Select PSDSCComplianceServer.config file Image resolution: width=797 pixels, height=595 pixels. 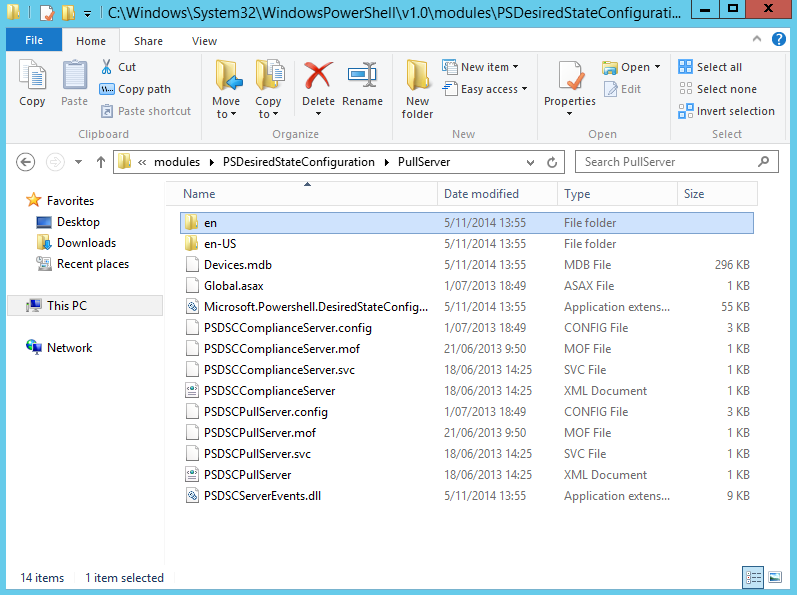point(467,328)
